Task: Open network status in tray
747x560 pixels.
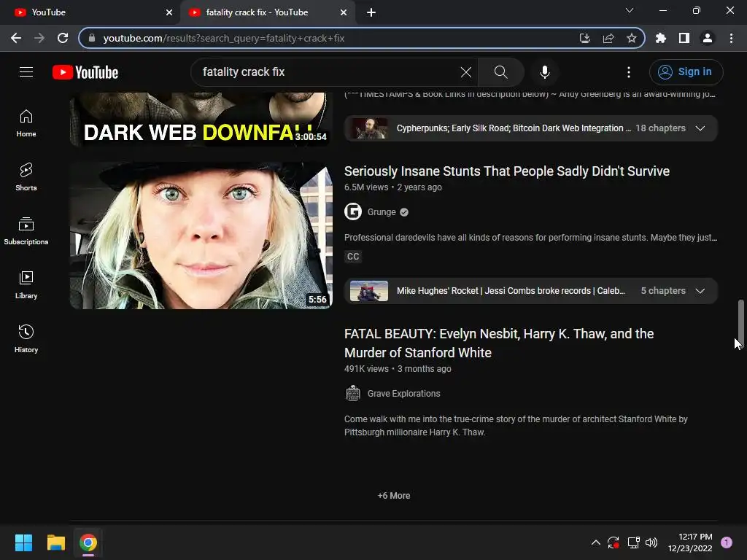Action: (633, 542)
